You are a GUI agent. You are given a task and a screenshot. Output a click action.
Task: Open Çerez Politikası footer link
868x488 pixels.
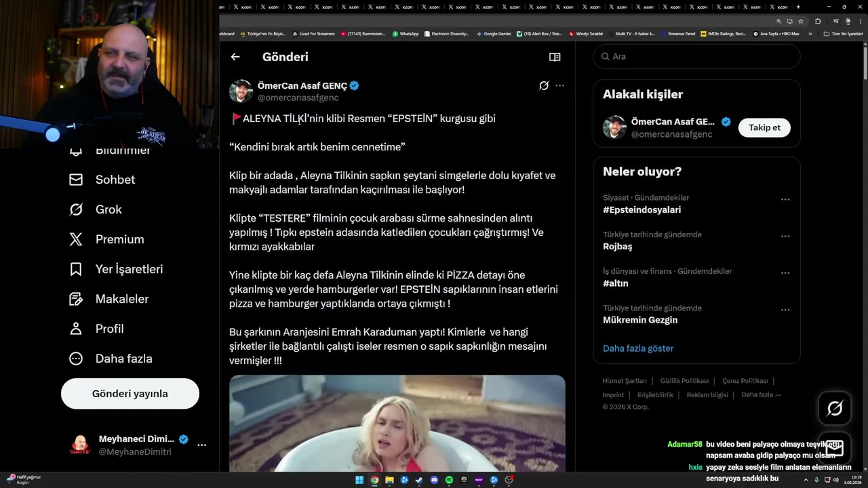tap(745, 381)
